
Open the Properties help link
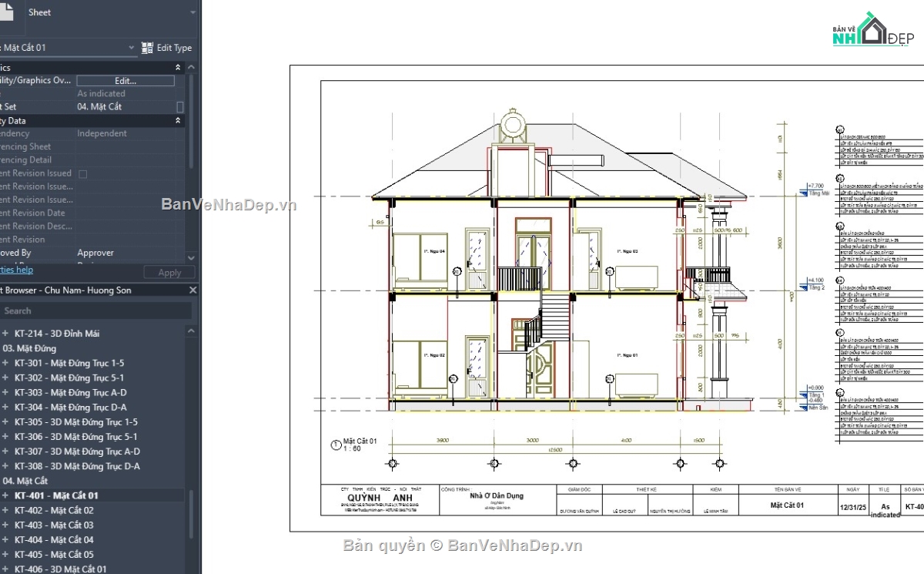[x=16, y=270]
